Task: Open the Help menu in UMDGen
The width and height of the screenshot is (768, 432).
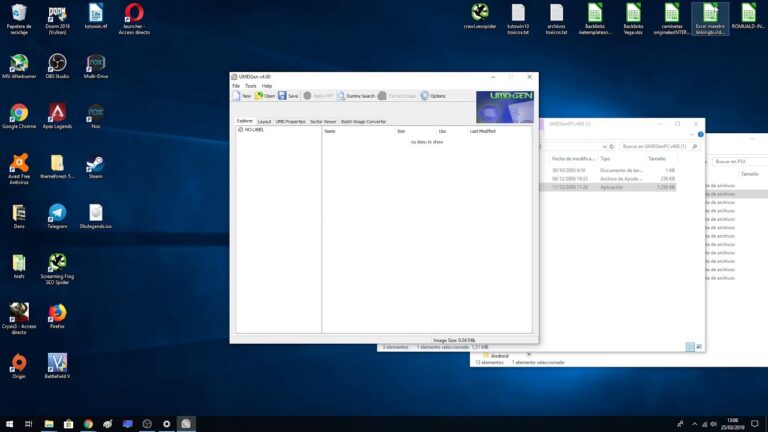Action: [267, 86]
